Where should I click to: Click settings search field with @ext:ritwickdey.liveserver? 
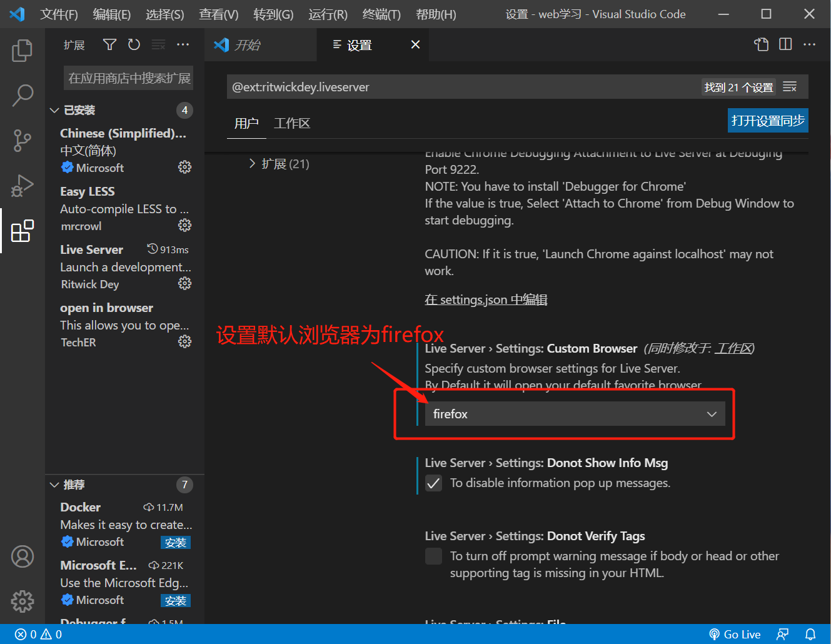[463, 87]
